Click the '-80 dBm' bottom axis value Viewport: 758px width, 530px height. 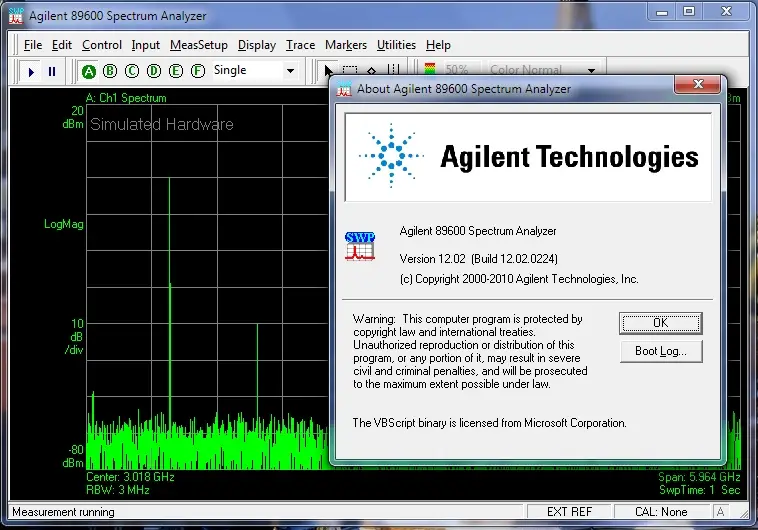73,456
